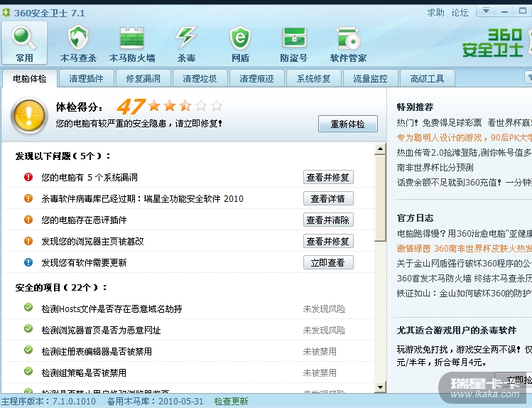Switch to 清理垃圾 tab
Viewport: 532px width, 408px height.
pyautogui.click(x=200, y=79)
